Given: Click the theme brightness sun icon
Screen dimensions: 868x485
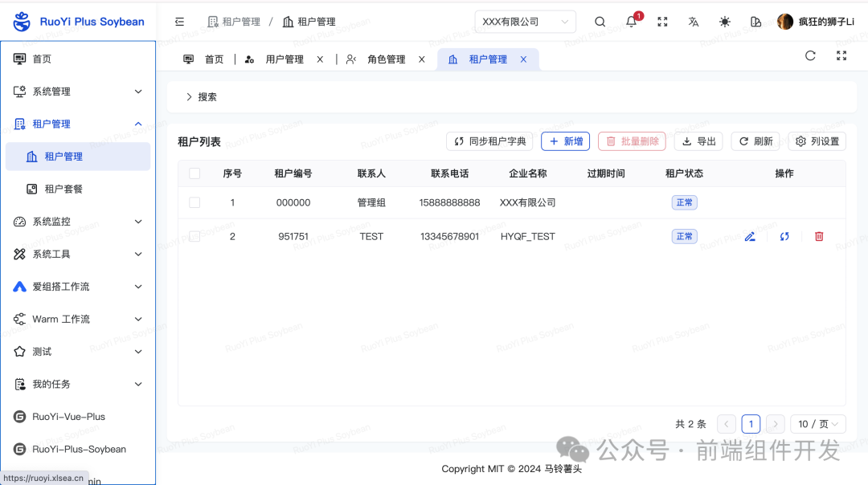Looking at the screenshot, I should (724, 22).
